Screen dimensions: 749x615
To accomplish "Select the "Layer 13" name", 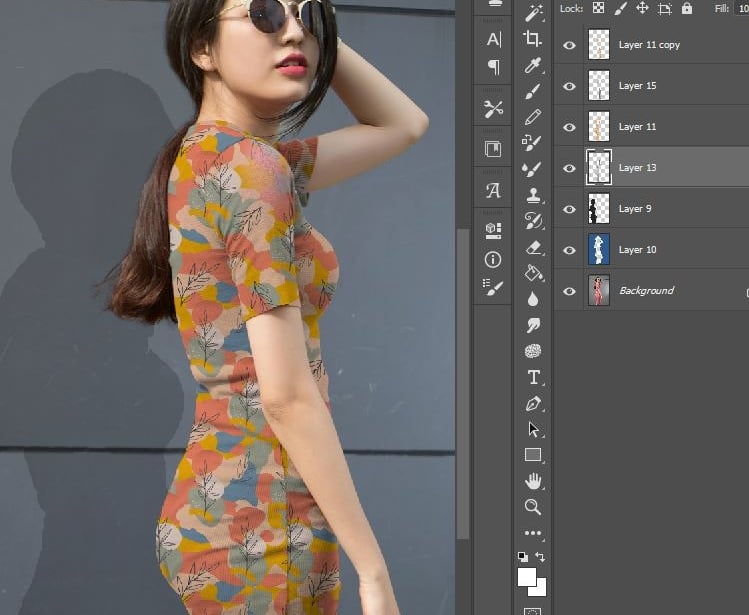I will (x=637, y=168).
